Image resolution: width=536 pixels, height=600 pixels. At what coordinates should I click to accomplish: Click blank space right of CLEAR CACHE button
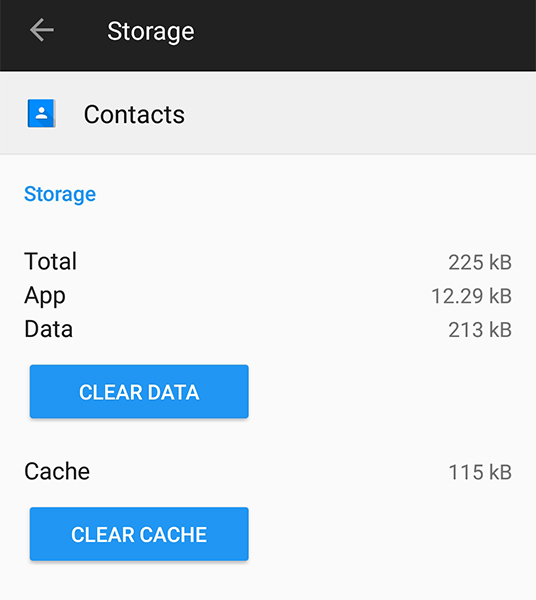pyautogui.click(x=390, y=534)
